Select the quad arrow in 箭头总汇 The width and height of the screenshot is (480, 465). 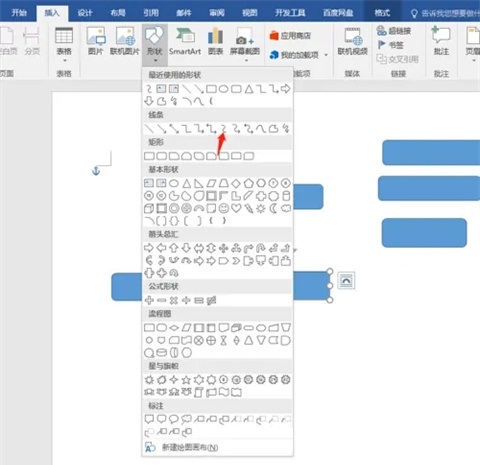pos(224,248)
